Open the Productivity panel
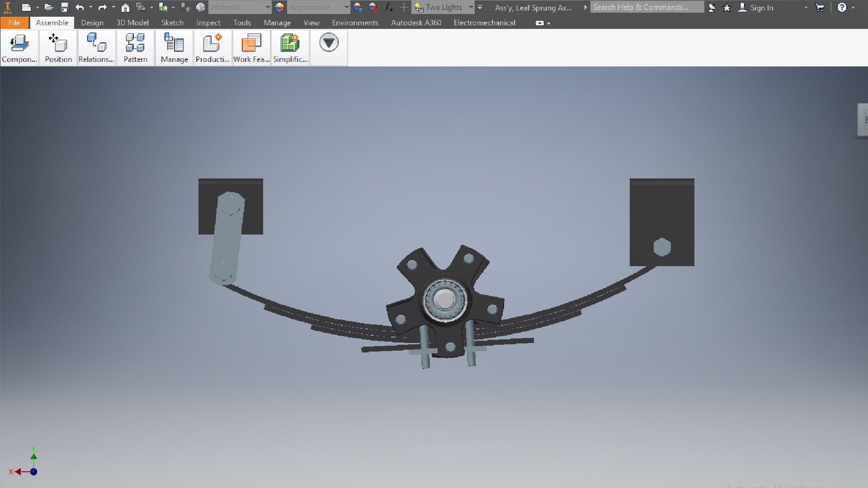This screenshot has height=488, width=868. (x=212, y=48)
